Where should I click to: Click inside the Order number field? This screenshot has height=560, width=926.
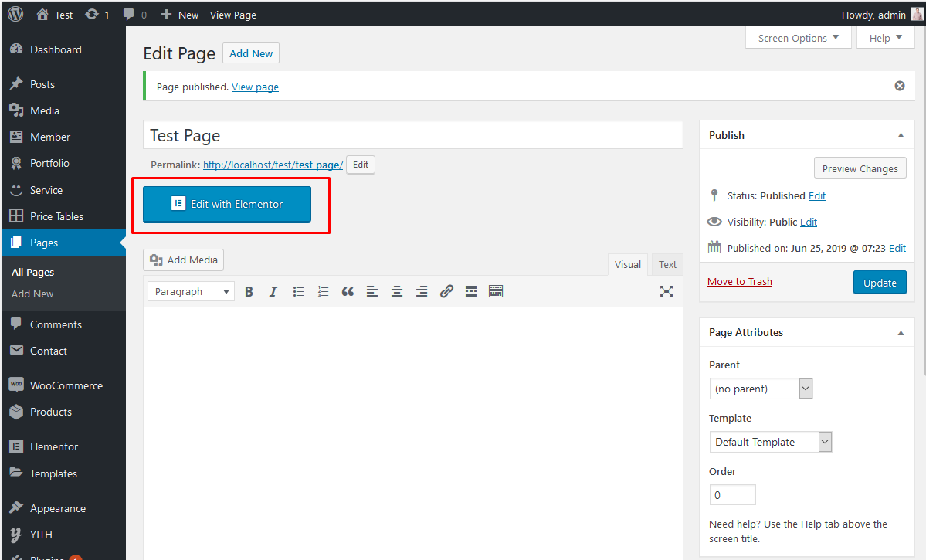731,494
